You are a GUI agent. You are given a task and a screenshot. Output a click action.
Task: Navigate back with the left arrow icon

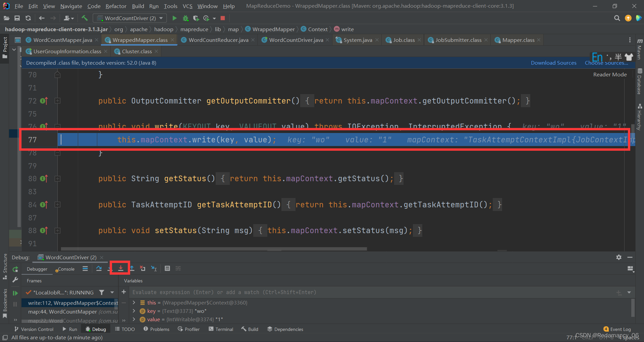[42, 18]
